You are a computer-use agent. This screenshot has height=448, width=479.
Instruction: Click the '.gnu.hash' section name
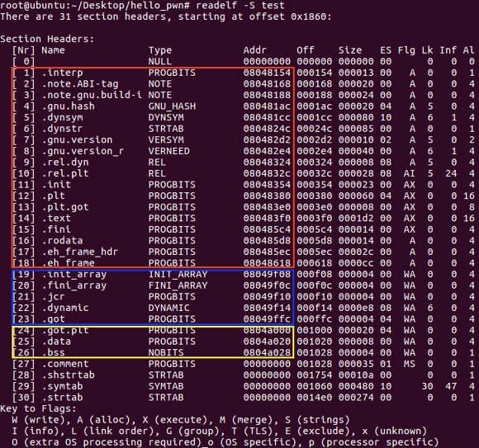(x=69, y=106)
